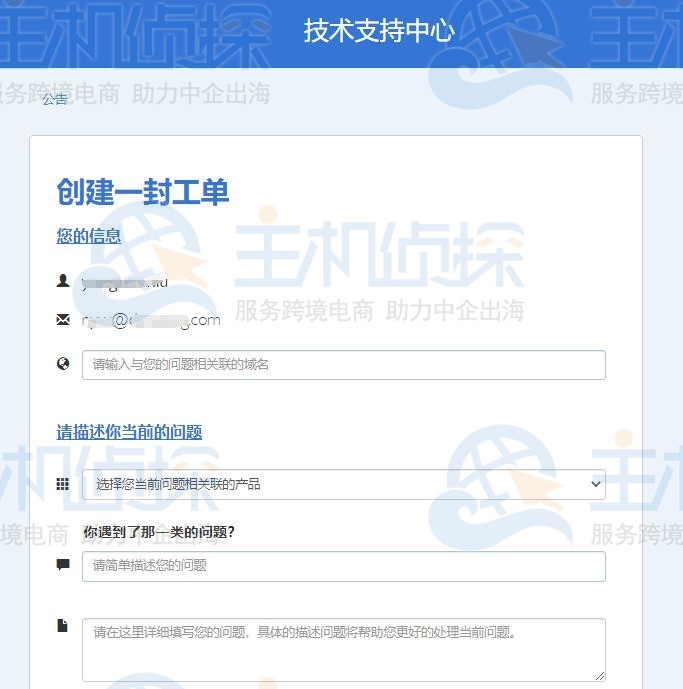Image resolution: width=683 pixels, height=689 pixels.
Task: Click the user profile icon
Action: (x=63, y=280)
